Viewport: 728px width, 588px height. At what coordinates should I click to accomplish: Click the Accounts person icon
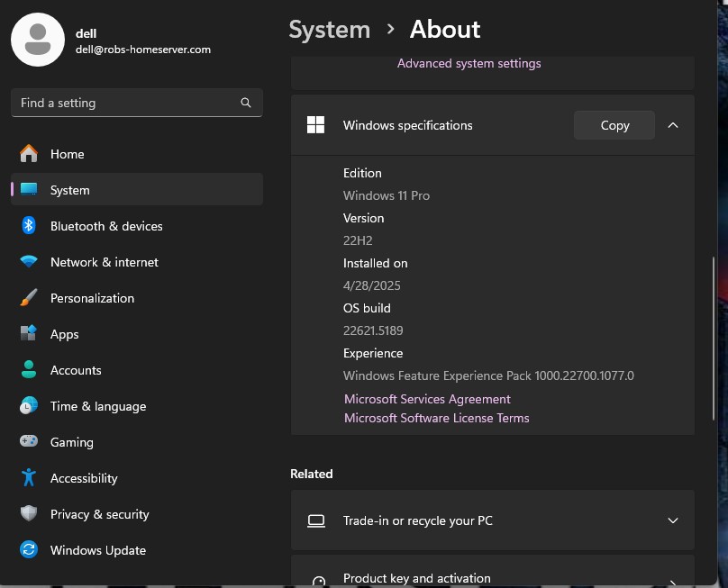29,370
